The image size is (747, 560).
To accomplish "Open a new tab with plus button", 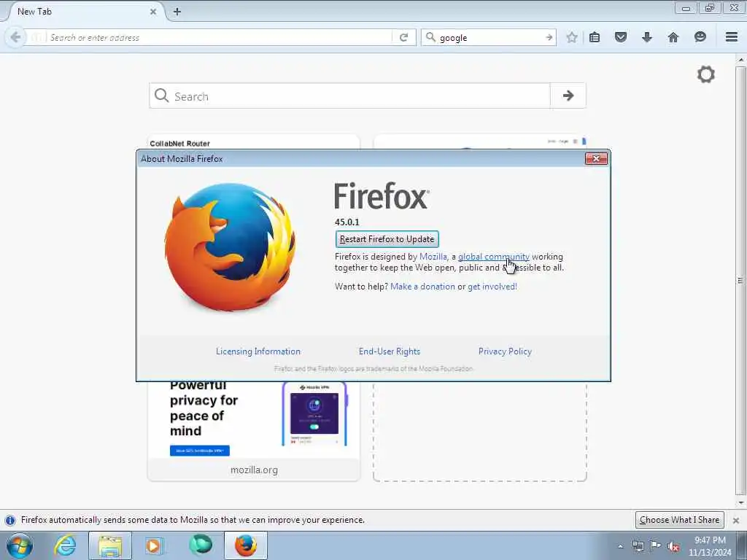I will click(177, 12).
